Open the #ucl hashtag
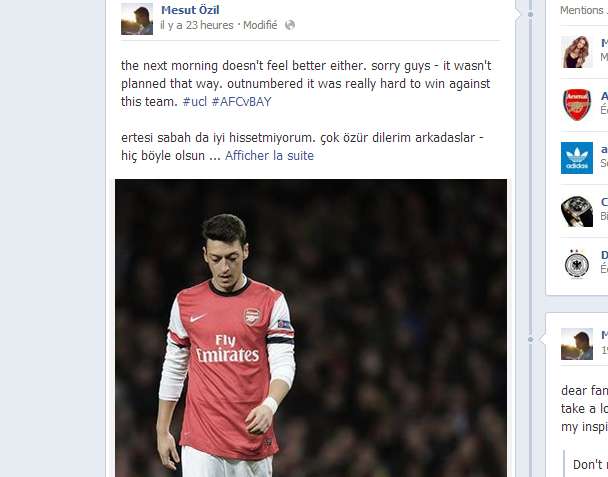Viewport: 608px width, 477px height. click(194, 102)
